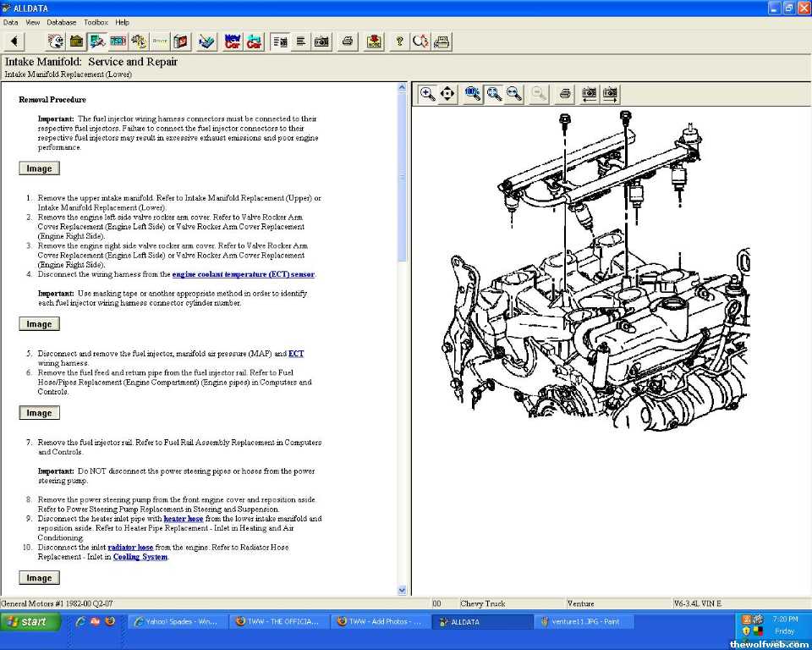Click the back arrow toolbar button
Viewport: 812px width, 650px height.
14,41
